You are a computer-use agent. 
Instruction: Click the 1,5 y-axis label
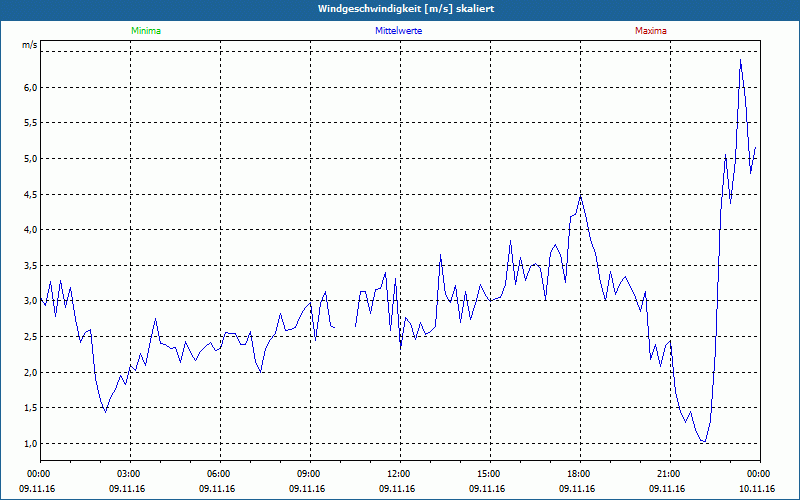click(31, 407)
